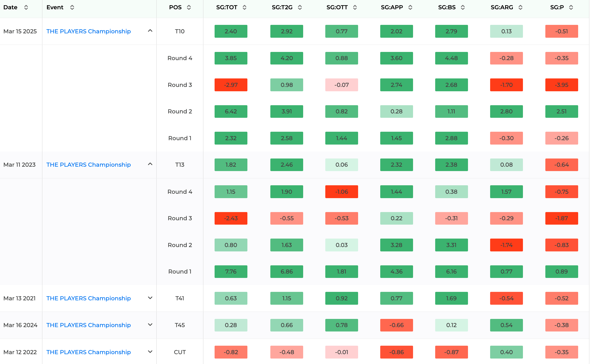Select the CUT position cell

click(180, 352)
